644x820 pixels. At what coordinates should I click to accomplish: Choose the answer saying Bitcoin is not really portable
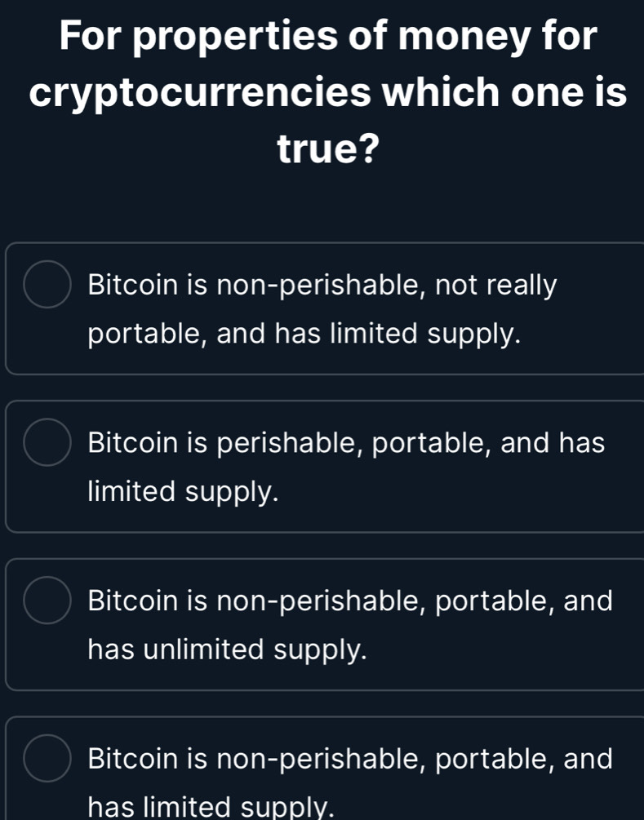pos(322,307)
